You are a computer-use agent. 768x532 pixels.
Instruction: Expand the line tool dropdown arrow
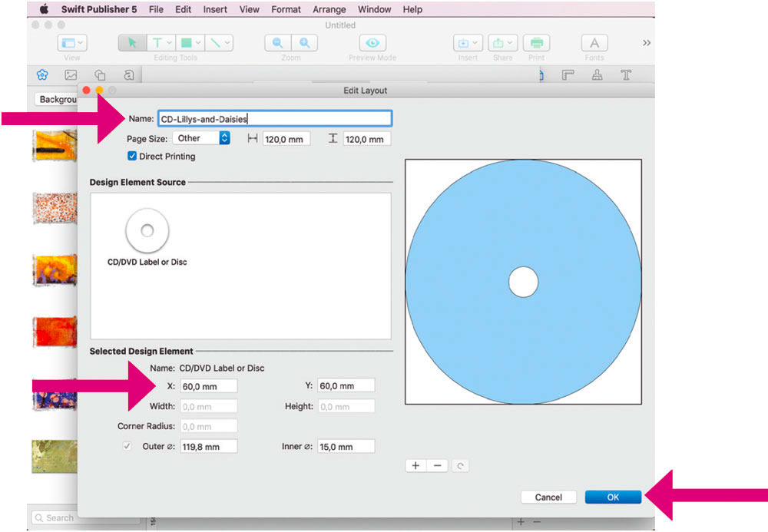click(227, 43)
